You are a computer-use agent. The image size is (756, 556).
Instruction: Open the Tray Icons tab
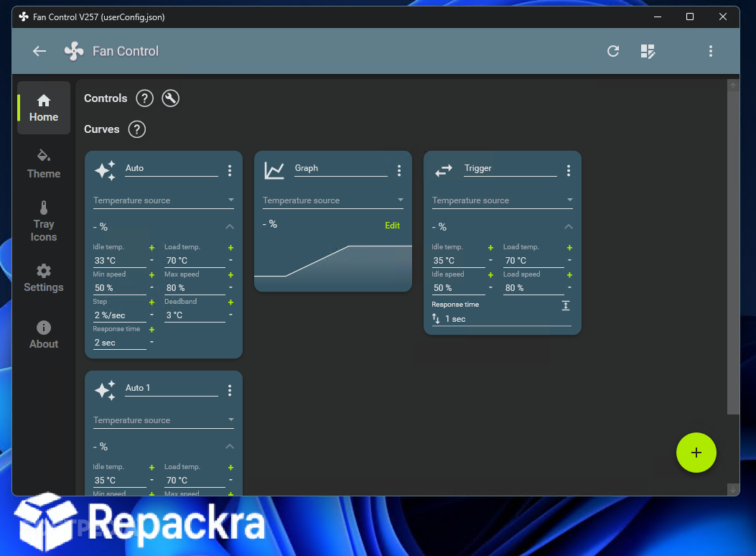[44, 221]
